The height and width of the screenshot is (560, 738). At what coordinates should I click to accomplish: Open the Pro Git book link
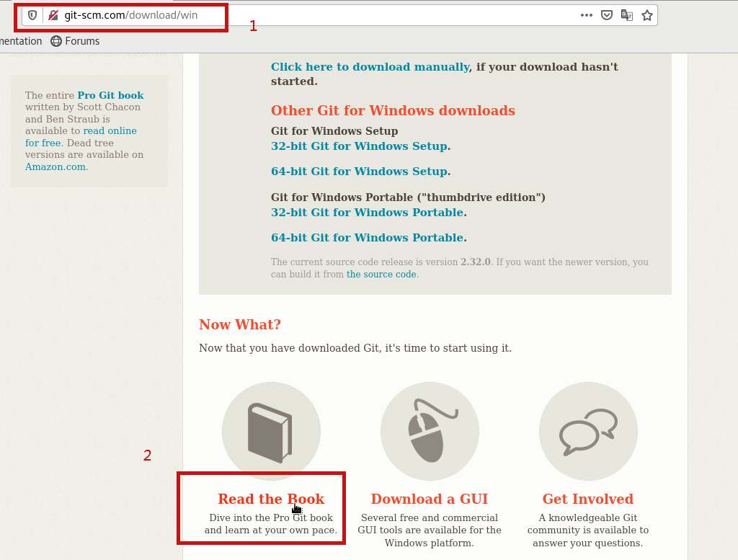tap(110, 95)
